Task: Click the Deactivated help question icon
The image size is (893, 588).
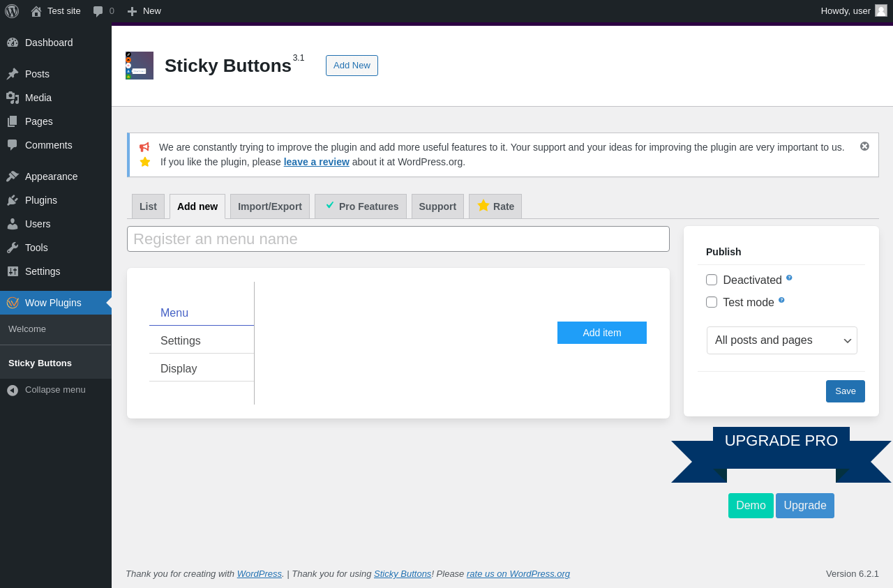Action: click(x=789, y=278)
